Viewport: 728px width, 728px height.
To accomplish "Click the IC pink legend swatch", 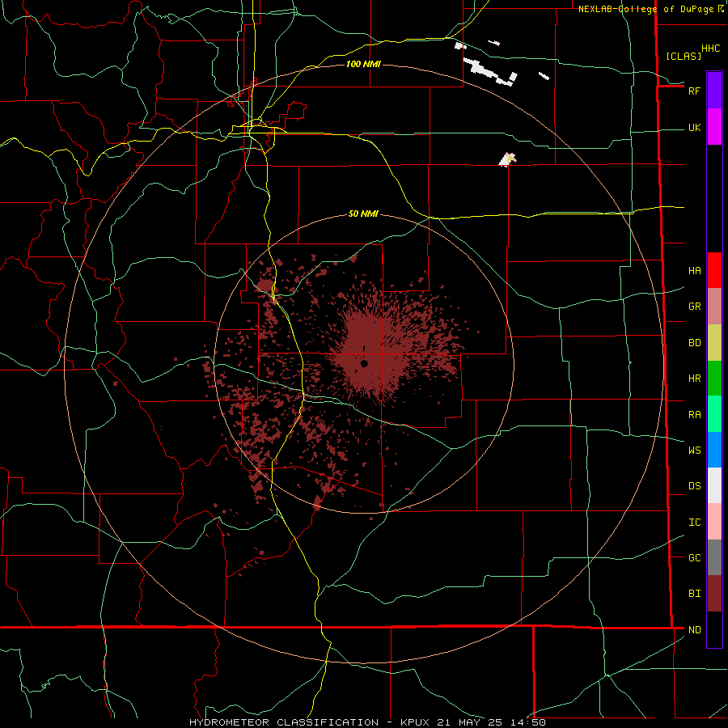I will click(x=714, y=522).
